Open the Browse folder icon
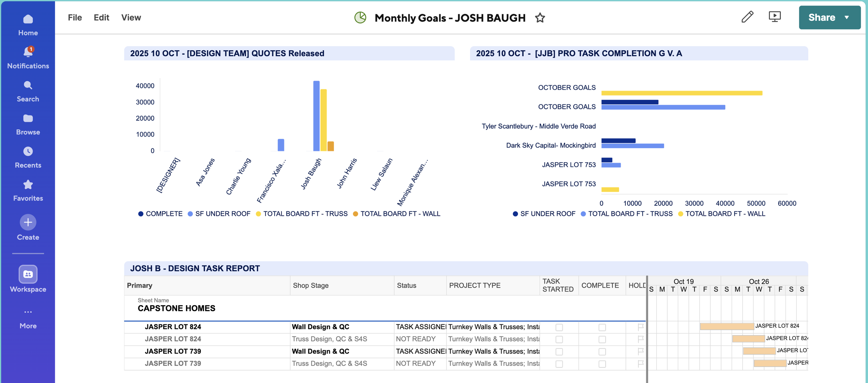This screenshot has height=383, width=868. [x=28, y=118]
